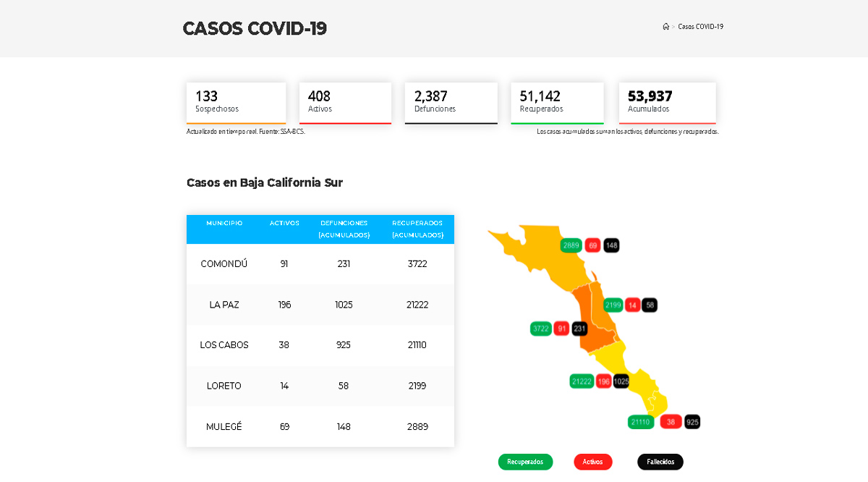Click the green 21222 map badge

(582, 381)
